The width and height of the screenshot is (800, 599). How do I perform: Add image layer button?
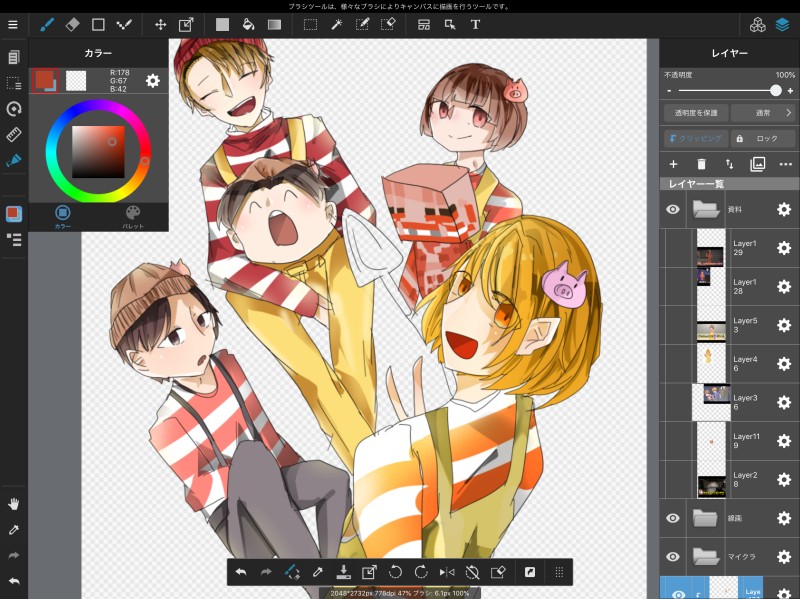758,164
